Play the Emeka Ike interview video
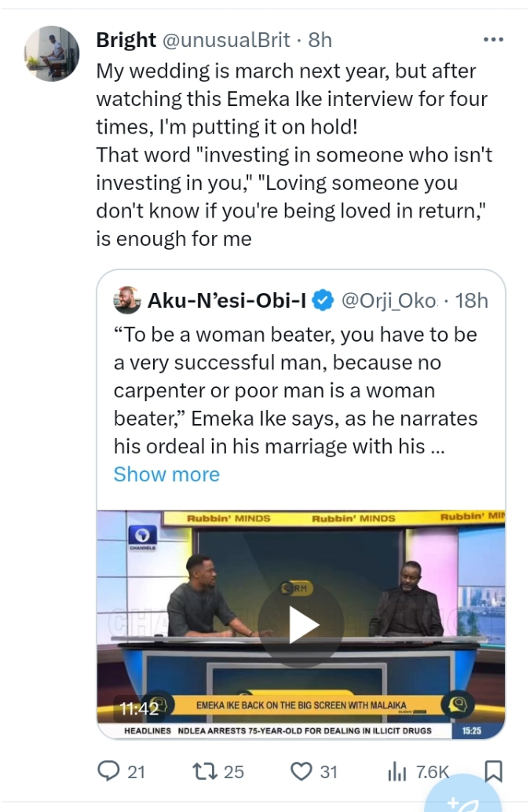530x812 pixels. click(302, 625)
